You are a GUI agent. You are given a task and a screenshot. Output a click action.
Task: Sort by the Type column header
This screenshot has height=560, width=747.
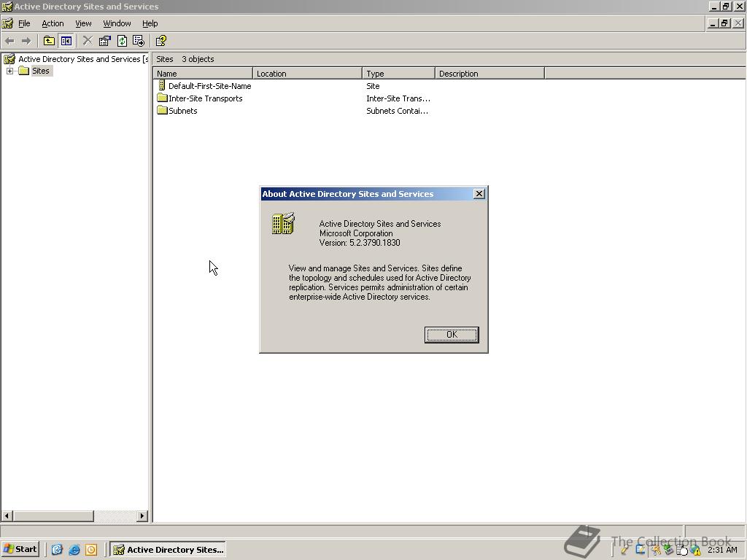(399, 74)
